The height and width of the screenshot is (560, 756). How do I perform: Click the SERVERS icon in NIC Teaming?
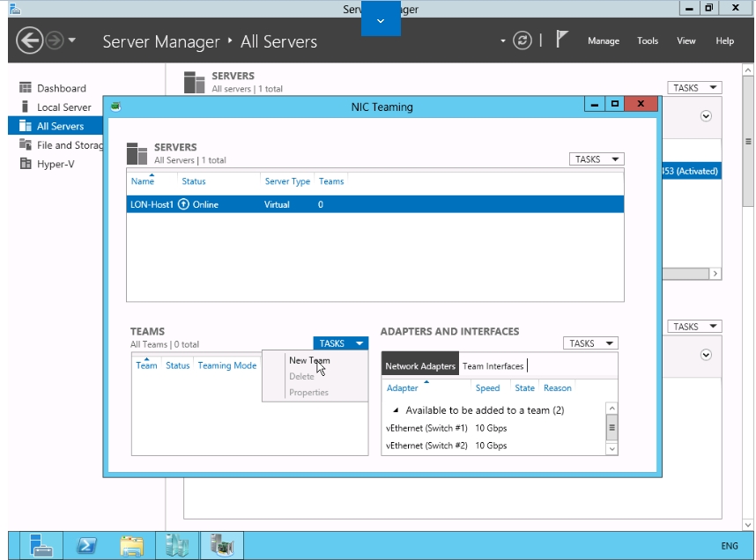click(137, 153)
